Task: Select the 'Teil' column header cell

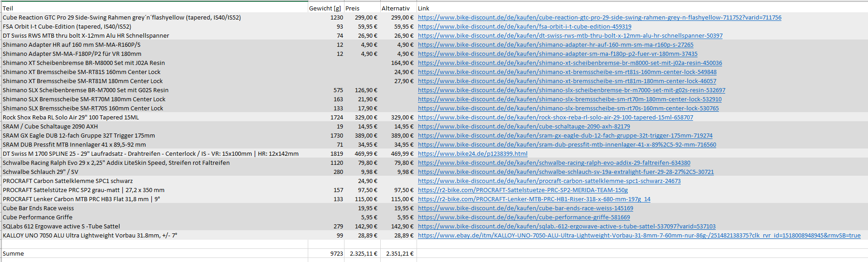Action: [8, 8]
